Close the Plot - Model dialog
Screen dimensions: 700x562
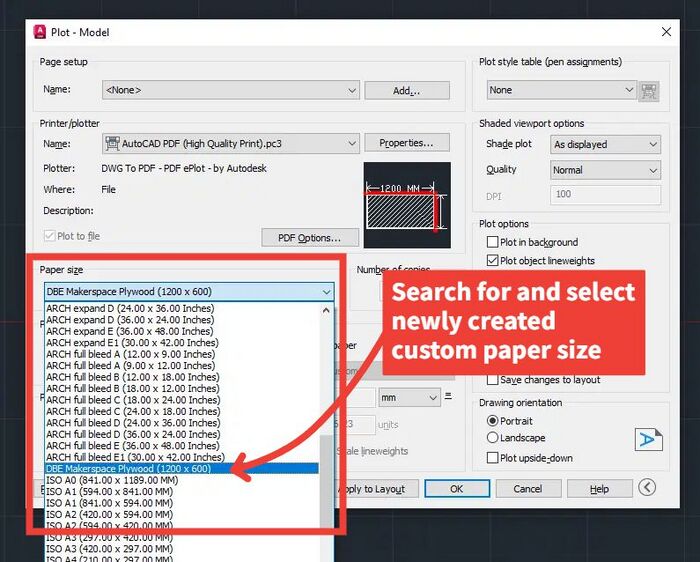666,32
